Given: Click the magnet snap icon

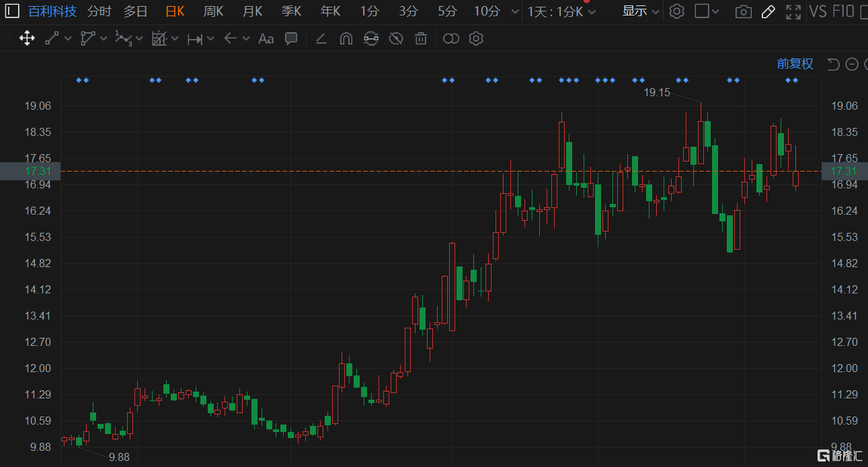Looking at the screenshot, I should 346,39.
